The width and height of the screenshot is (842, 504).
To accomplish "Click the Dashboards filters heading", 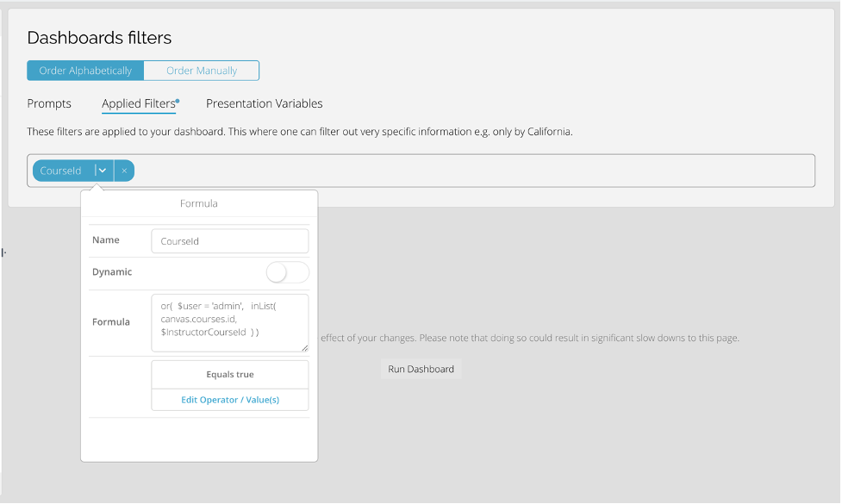I will pyautogui.click(x=99, y=38).
